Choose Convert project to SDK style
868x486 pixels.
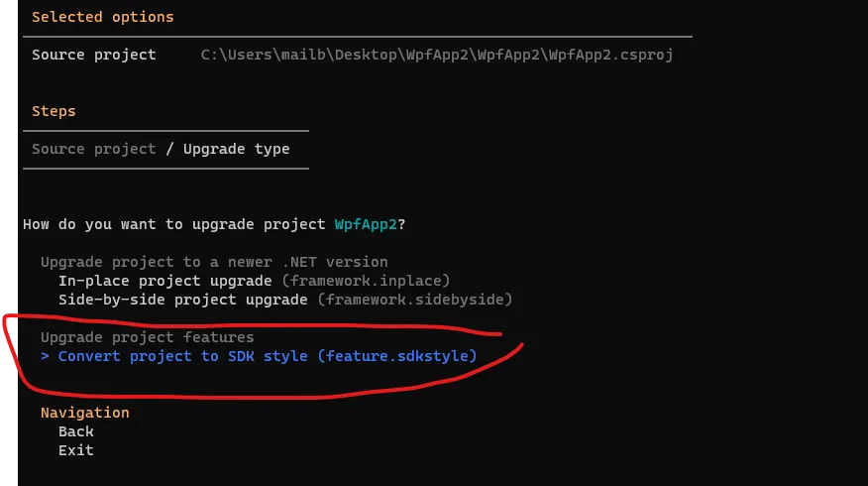coord(268,356)
